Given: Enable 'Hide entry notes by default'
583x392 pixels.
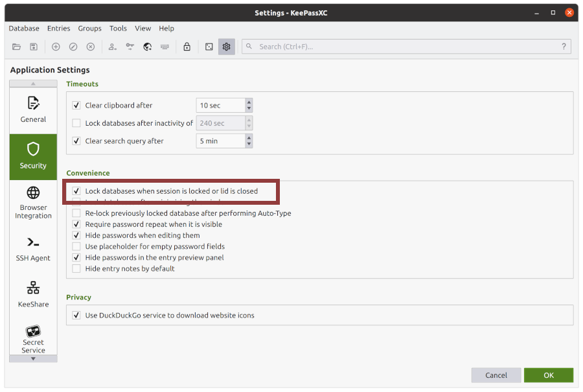Looking at the screenshot, I should click(x=76, y=268).
